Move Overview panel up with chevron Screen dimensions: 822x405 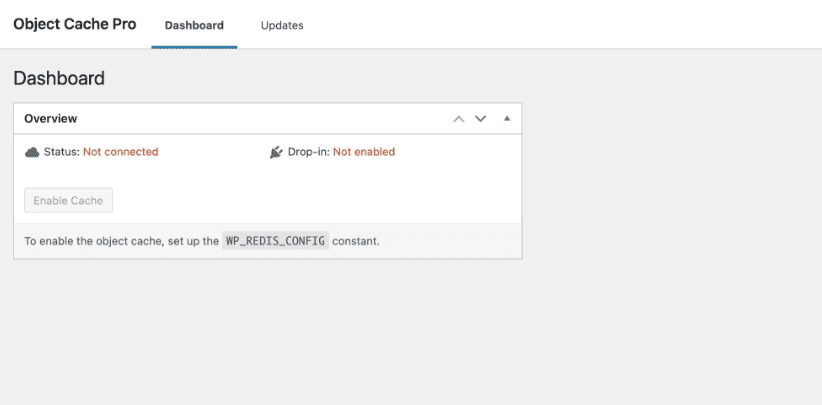pyautogui.click(x=459, y=119)
